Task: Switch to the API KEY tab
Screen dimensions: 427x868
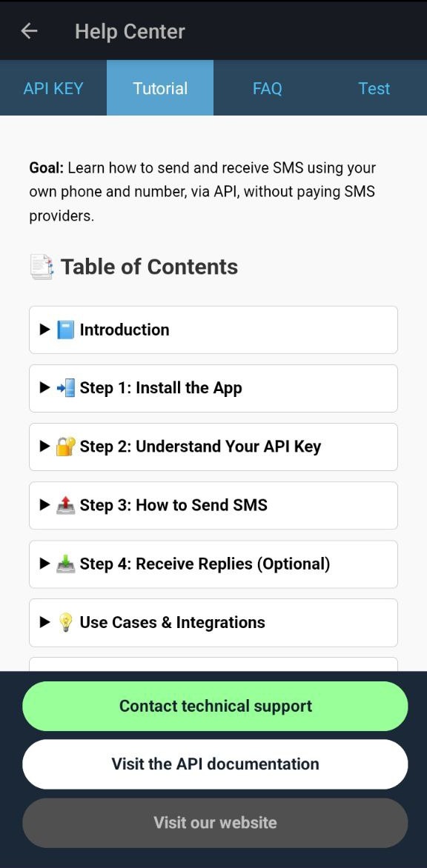Action: (x=53, y=88)
